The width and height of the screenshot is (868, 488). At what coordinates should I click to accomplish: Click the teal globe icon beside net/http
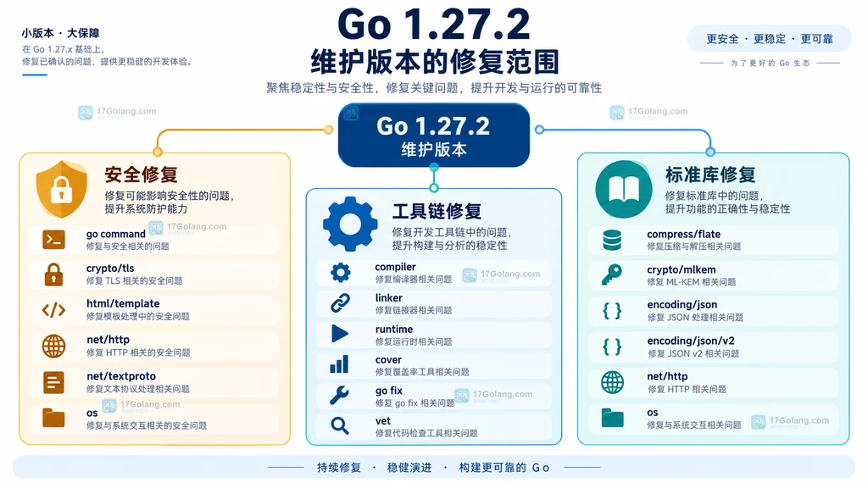pyautogui.click(x=612, y=382)
